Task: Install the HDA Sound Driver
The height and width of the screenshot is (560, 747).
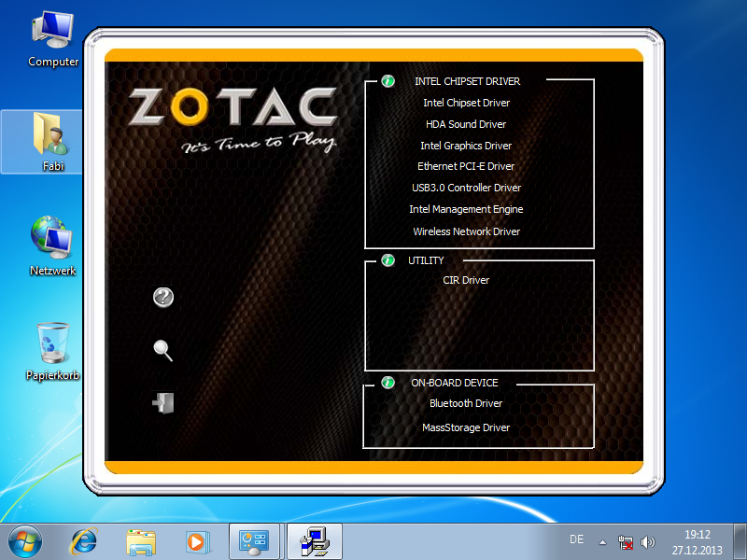Action: [466, 124]
